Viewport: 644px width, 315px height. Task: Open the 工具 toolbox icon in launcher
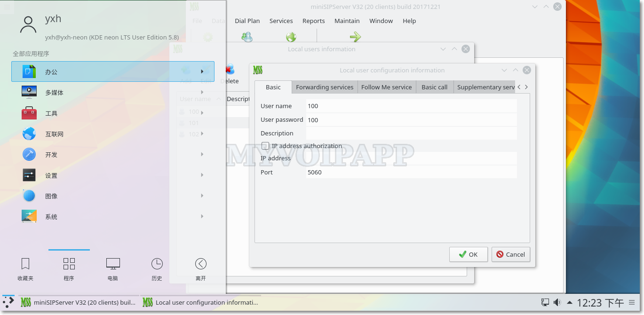[x=29, y=113]
